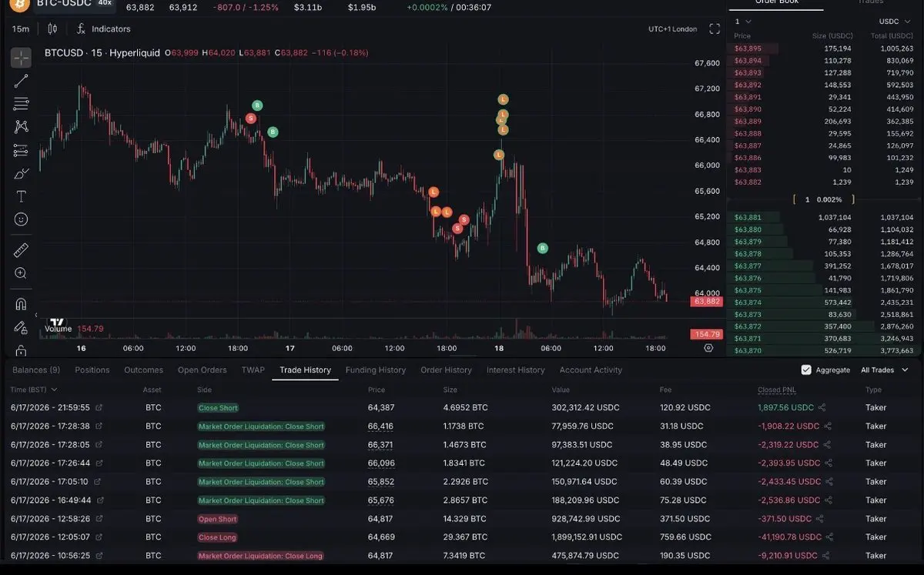Switch to the Open Orders tab
The width and height of the screenshot is (924, 575).
point(203,370)
